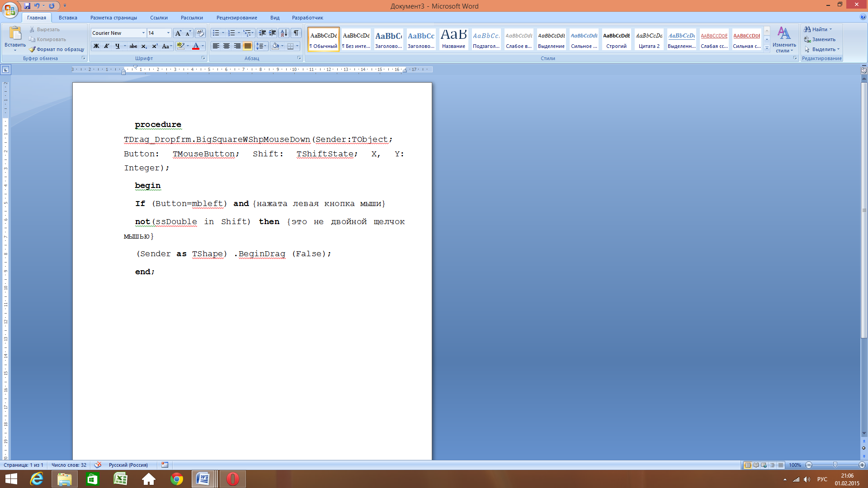Switch to the Вставка ribbon tab
Viewport: 868px width, 488px height.
[x=68, y=18]
